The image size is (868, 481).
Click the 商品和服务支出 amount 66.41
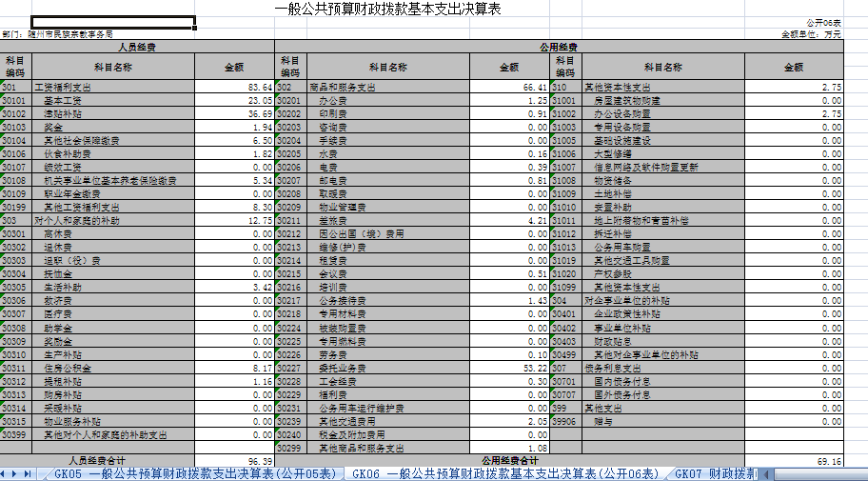[x=509, y=87]
